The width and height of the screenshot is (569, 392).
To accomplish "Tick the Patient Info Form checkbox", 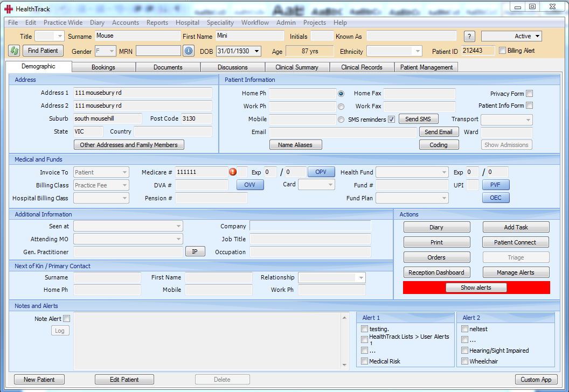I will [530, 106].
